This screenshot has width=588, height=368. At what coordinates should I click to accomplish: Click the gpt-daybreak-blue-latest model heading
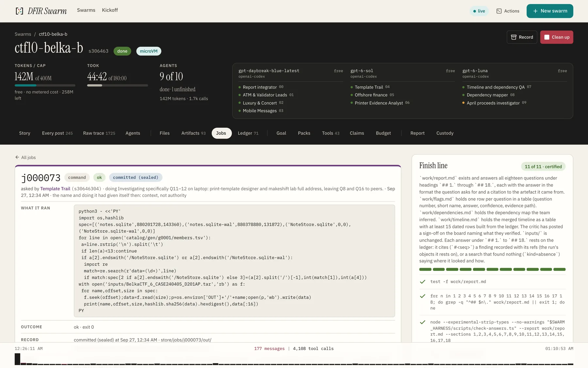(269, 71)
